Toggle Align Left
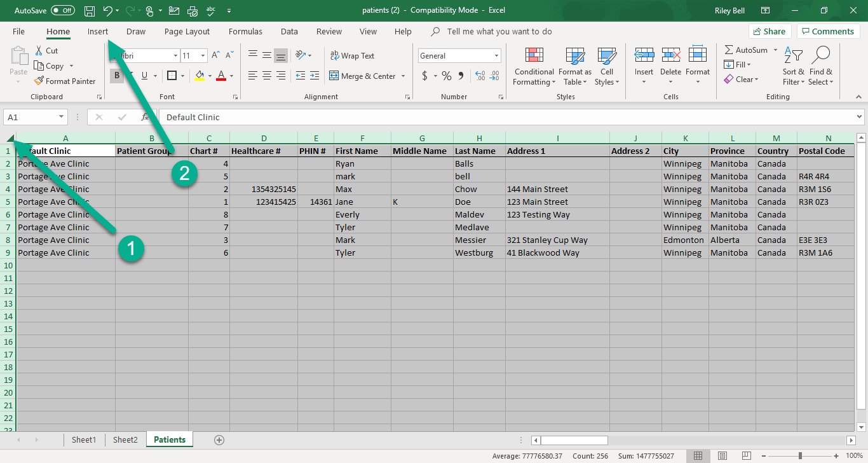The height and width of the screenshot is (463, 868). point(252,76)
